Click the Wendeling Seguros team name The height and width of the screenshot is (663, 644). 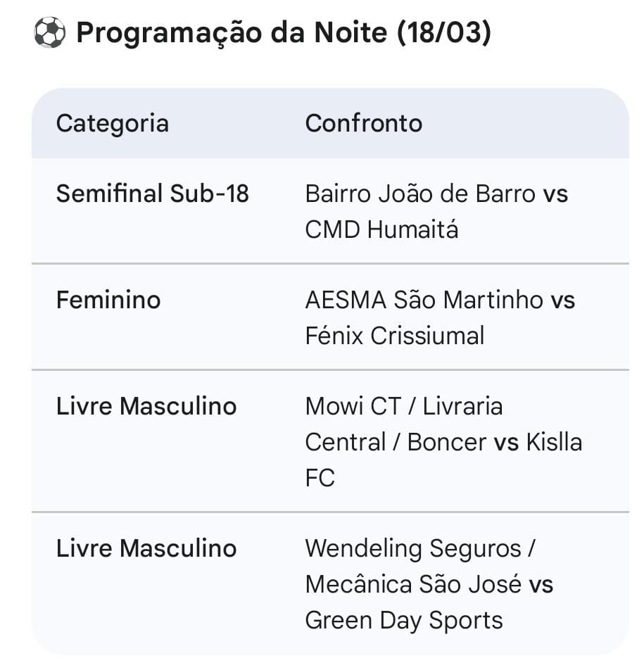pos(413,548)
